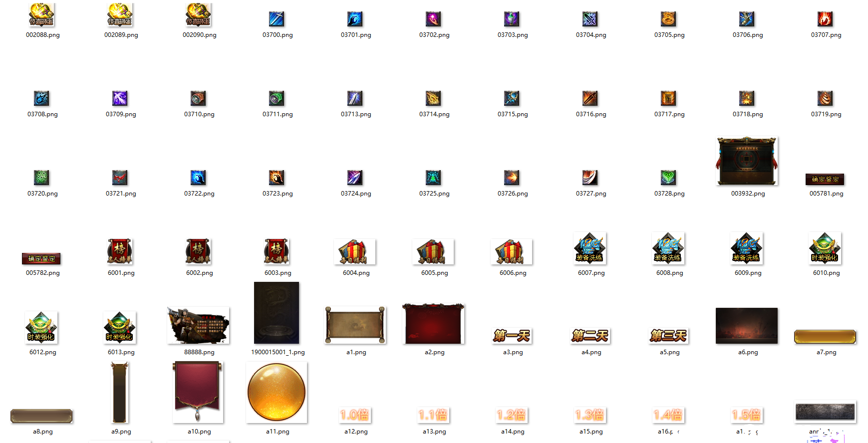868x443 pixels.
Task: Click the a7.png golden bar thumbnail
Action: (x=825, y=337)
